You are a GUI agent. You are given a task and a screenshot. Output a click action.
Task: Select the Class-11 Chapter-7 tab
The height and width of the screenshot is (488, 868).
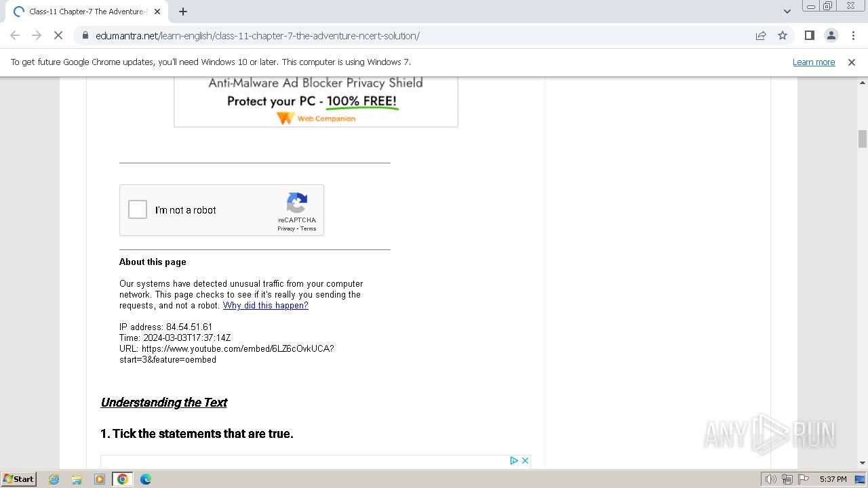pyautogui.click(x=87, y=12)
